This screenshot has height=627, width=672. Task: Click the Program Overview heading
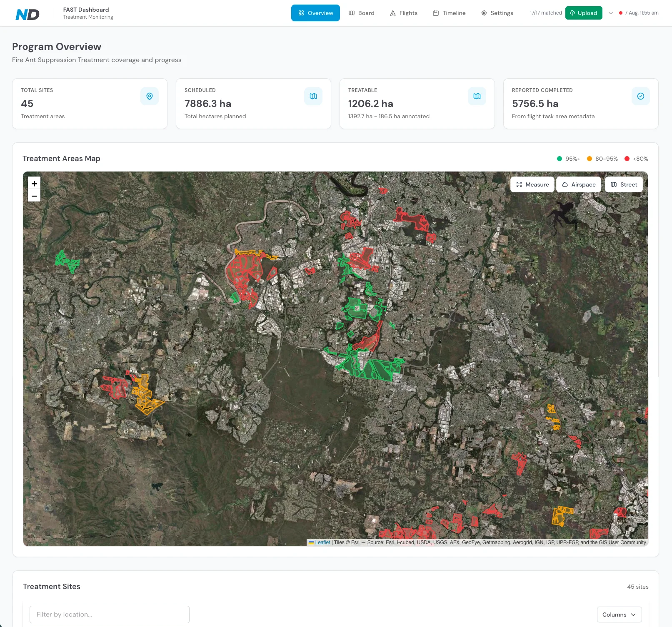(57, 47)
